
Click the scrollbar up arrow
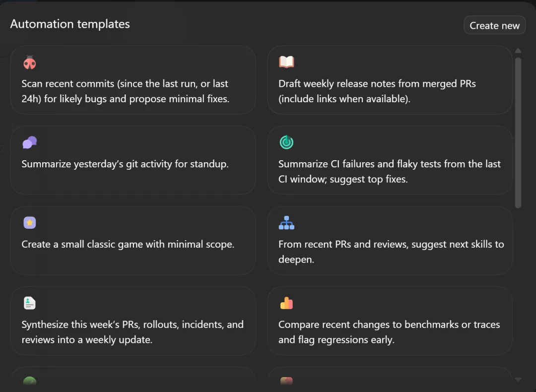(518, 51)
